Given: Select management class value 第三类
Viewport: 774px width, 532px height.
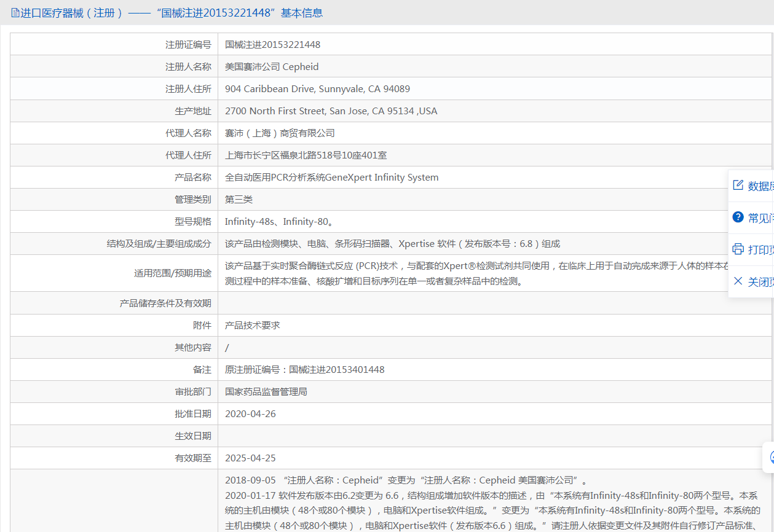Looking at the screenshot, I should (x=239, y=200).
